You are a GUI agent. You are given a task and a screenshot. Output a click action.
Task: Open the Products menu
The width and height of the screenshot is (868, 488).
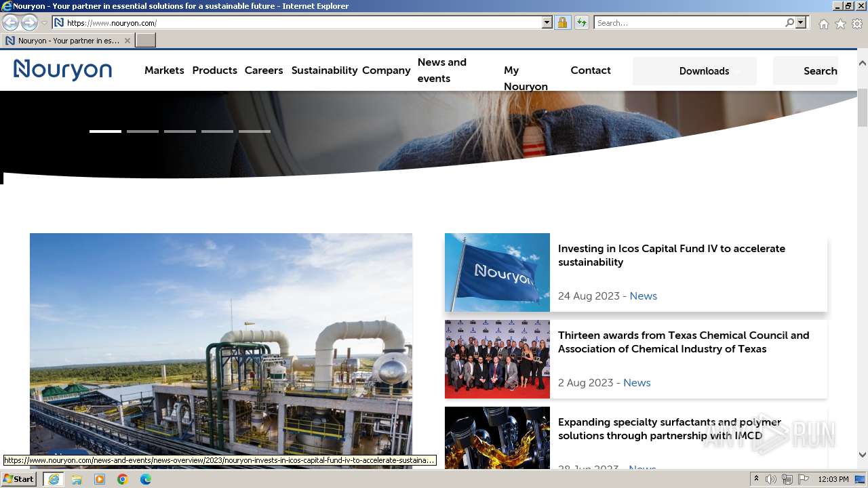coord(215,70)
